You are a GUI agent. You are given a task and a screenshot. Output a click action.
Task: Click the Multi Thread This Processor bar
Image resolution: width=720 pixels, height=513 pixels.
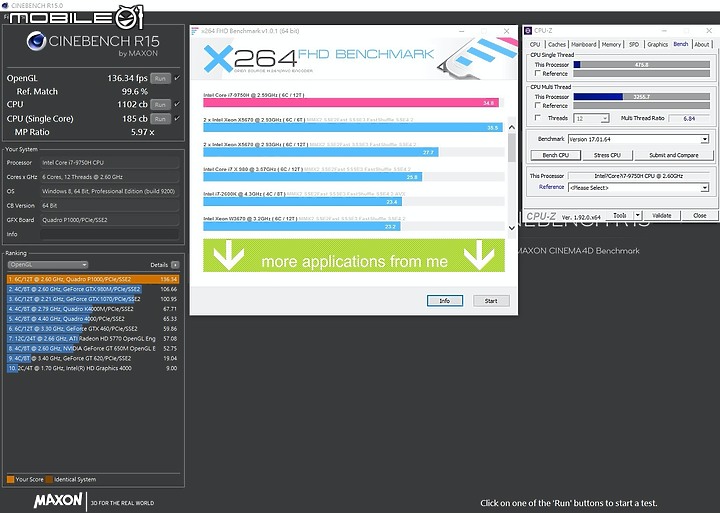[x=641, y=97]
